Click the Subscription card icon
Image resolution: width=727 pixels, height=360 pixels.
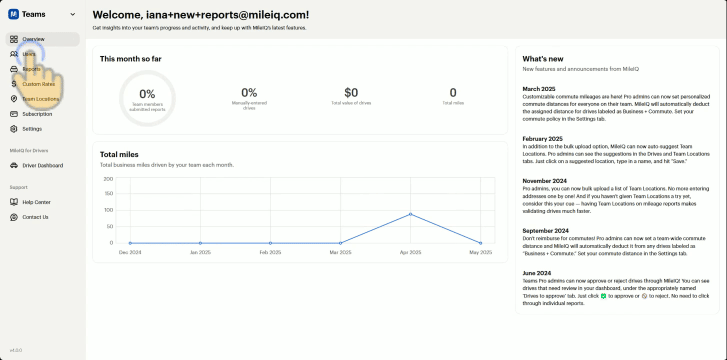[14, 114]
